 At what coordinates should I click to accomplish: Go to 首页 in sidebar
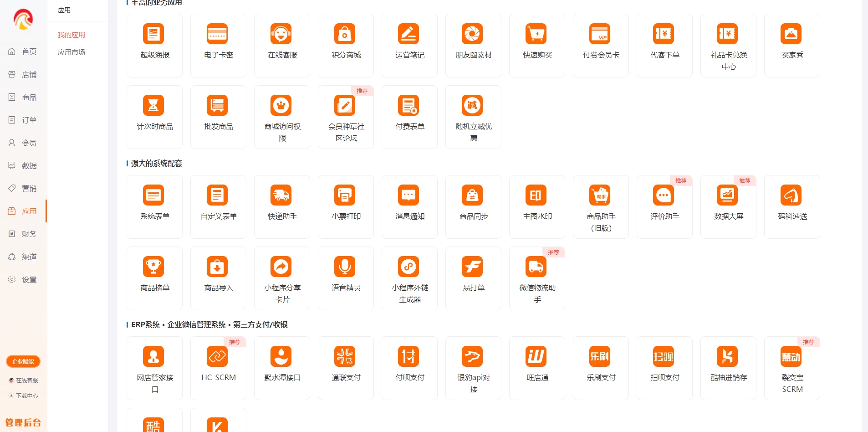pyautogui.click(x=23, y=51)
